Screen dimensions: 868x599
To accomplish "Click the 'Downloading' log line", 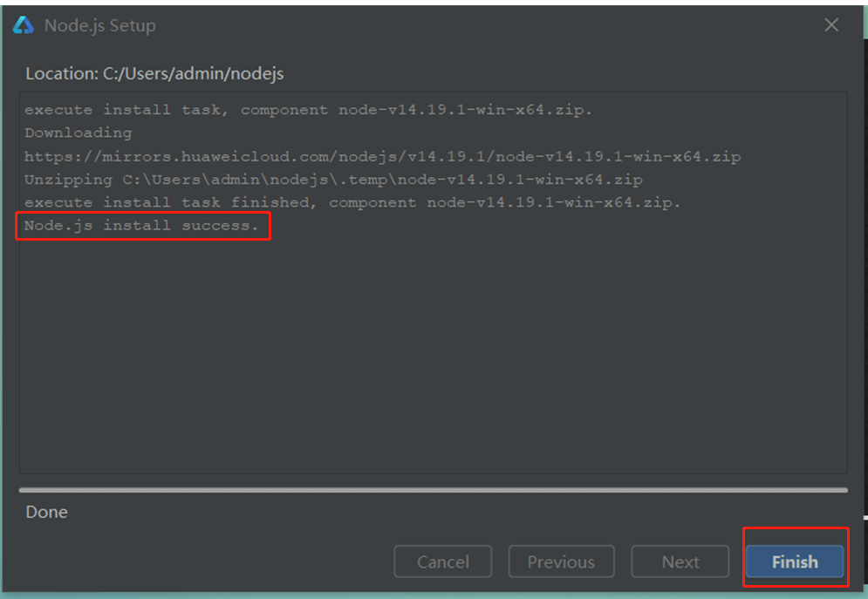I will click(78, 133).
